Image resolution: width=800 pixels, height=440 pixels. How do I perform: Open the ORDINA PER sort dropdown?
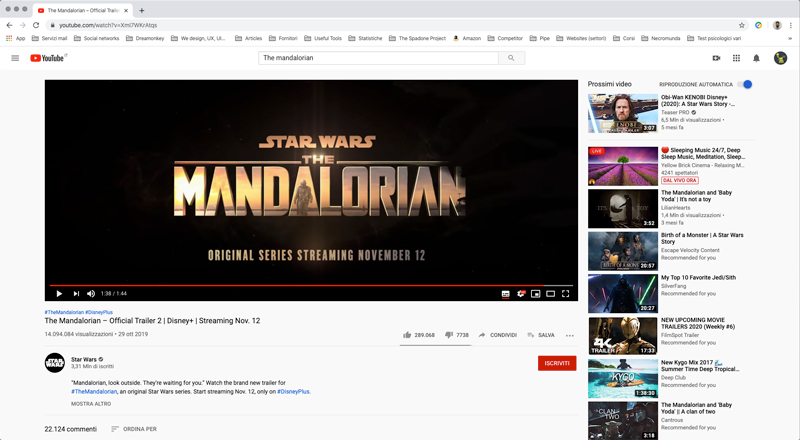point(134,429)
